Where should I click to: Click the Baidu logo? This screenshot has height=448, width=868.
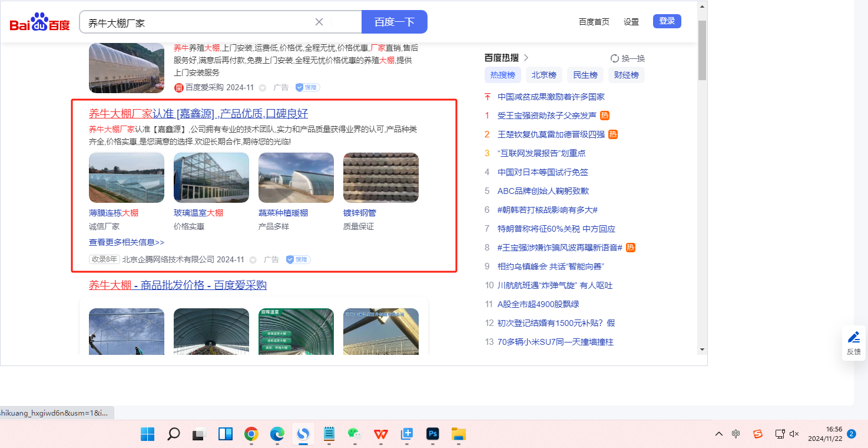(x=39, y=22)
